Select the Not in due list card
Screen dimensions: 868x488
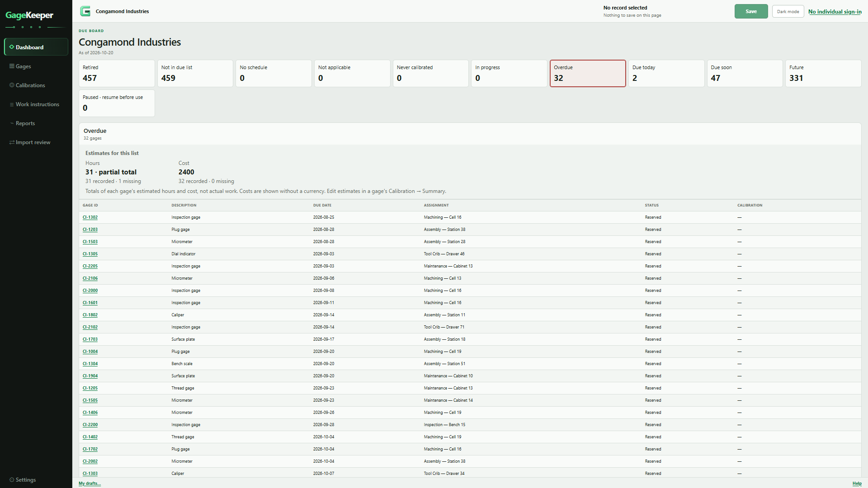click(195, 73)
